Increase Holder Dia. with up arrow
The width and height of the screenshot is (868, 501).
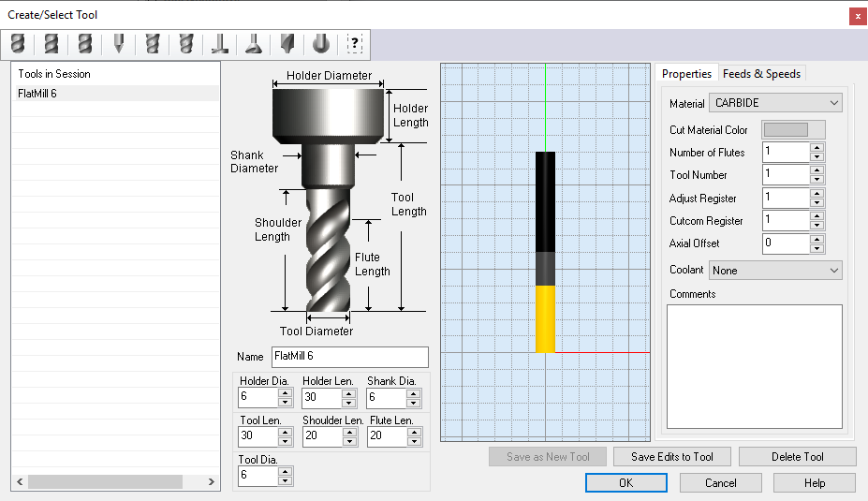(285, 393)
